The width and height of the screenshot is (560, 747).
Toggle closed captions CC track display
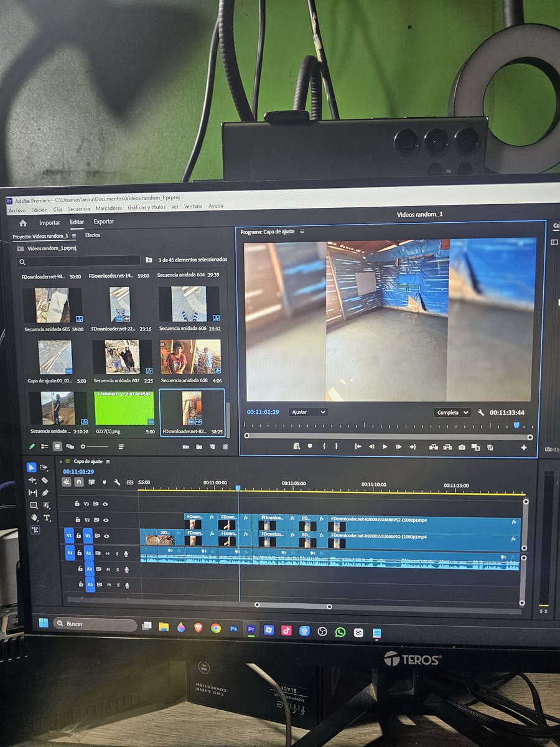tap(130, 482)
